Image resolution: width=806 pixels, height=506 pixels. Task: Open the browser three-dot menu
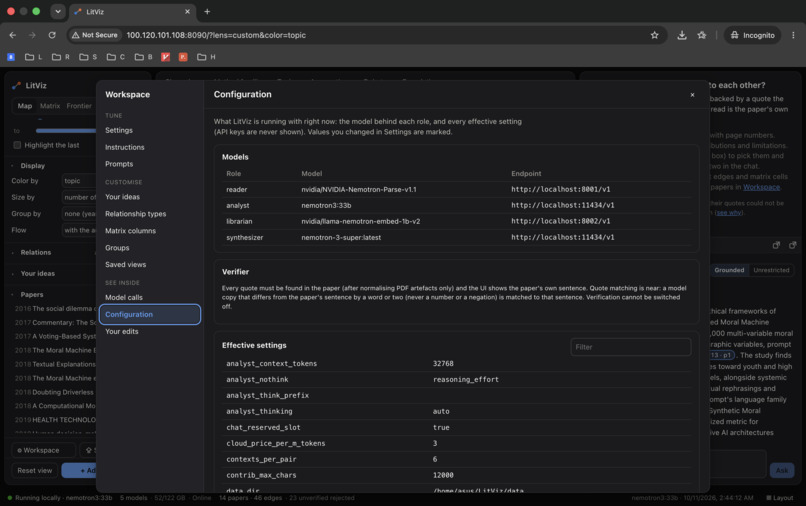(x=793, y=35)
